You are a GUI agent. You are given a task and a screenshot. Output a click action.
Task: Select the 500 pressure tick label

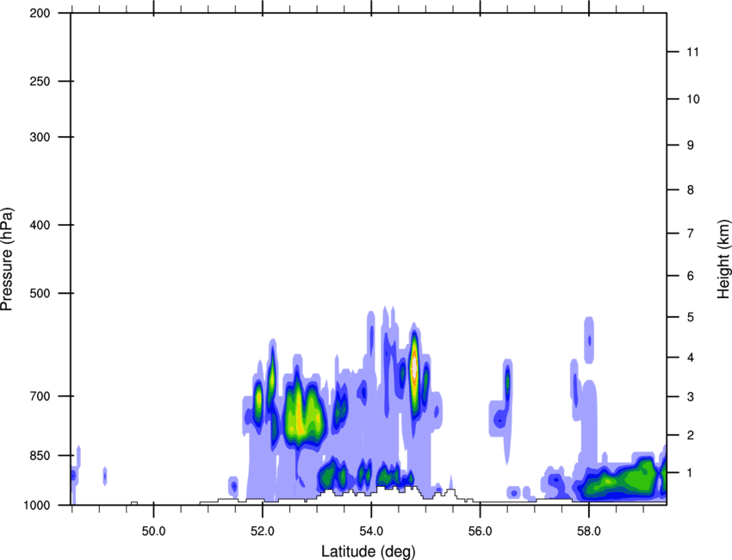pos(40,293)
